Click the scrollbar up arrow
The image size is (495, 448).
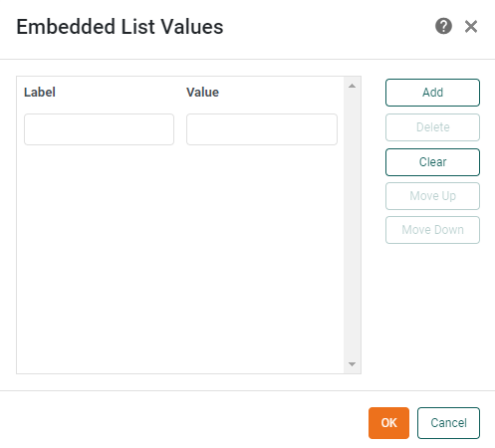point(353,86)
